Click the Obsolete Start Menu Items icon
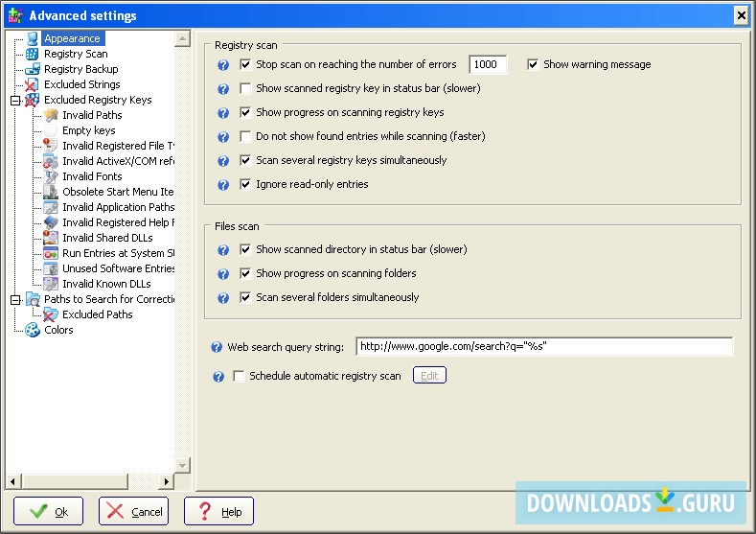Viewport: 756px width, 534px height. pos(51,192)
